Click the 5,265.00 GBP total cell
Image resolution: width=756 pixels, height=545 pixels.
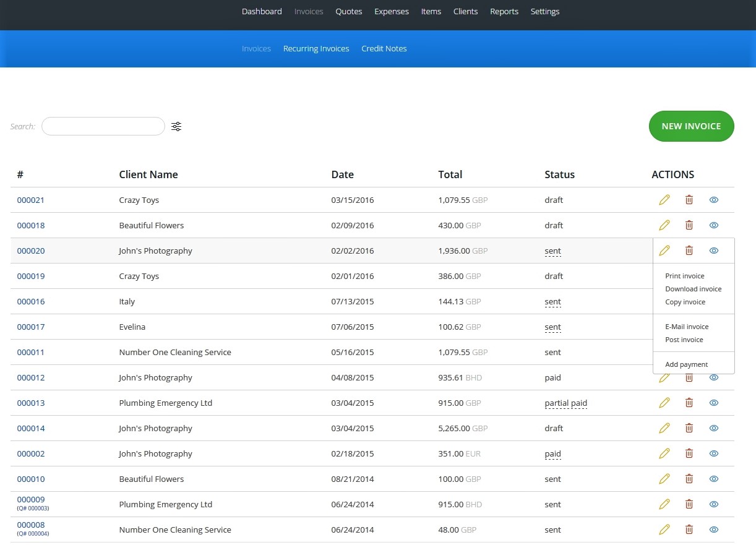(463, 428)
